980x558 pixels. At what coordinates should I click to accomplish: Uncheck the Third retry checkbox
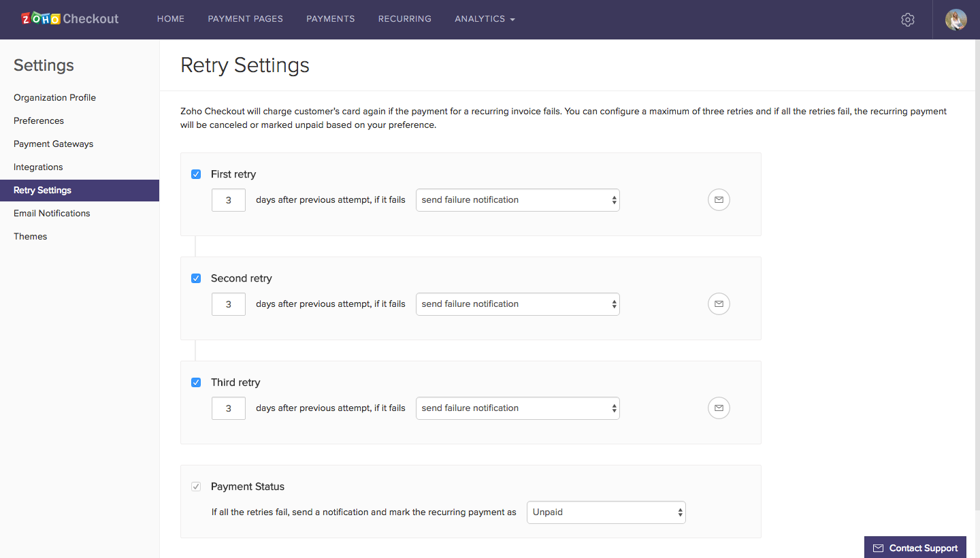coord(196,382)
